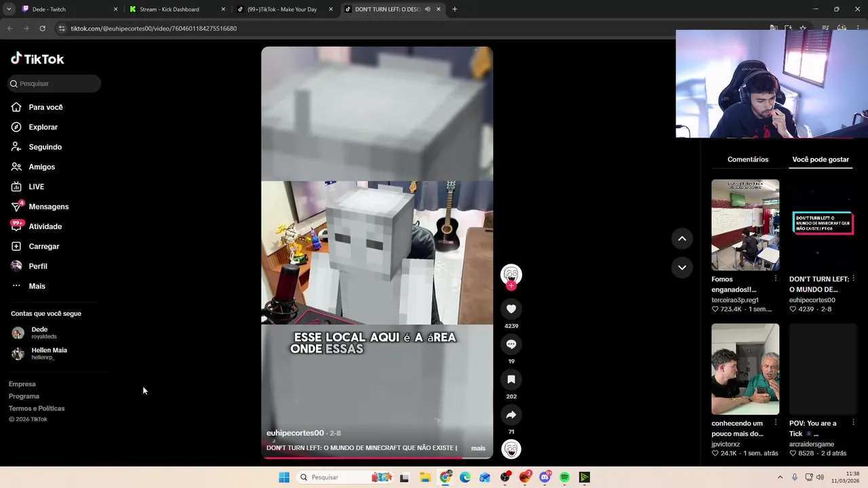
Task: Go to next video with down chevron
Action: (682, 268)
